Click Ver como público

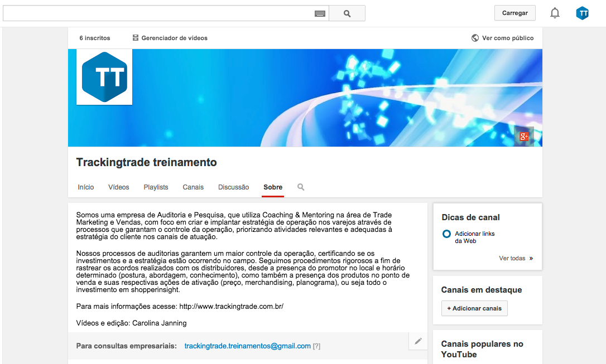tap(508, 38)
